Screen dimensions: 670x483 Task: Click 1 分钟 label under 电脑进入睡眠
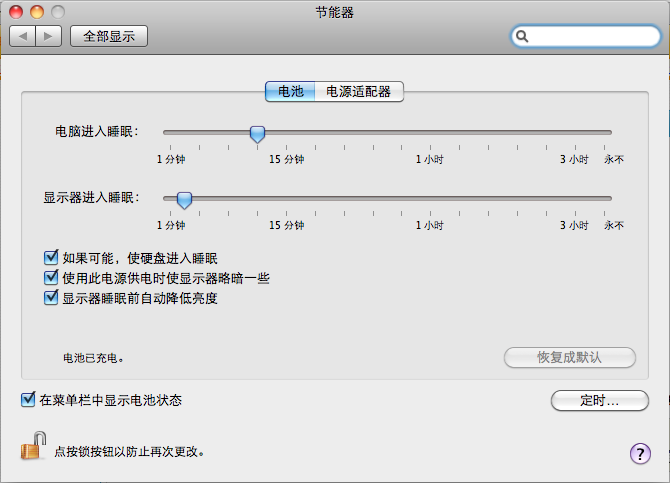pyautogui.click(x=171, y=159)
